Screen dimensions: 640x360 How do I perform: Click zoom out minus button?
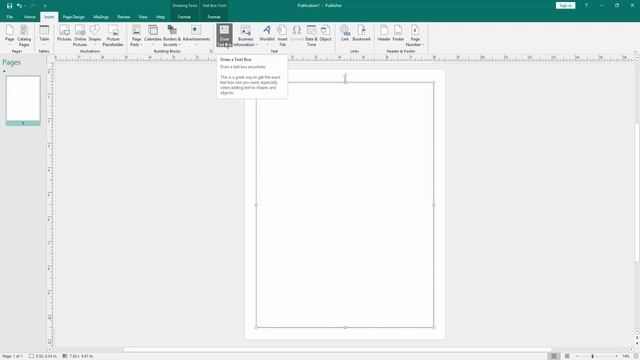click(577, 356)
